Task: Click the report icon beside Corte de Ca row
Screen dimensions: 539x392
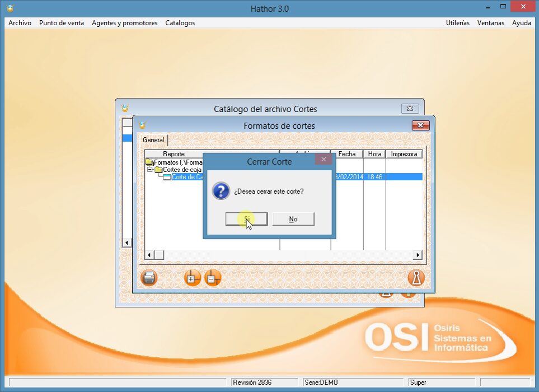Action: click(x=167, y=177)
